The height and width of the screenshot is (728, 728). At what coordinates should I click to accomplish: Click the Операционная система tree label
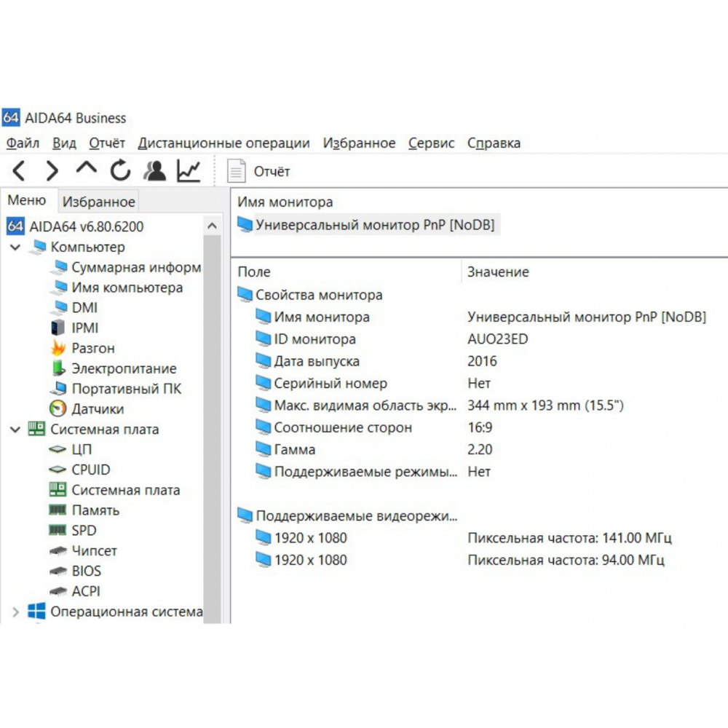point(127,612)
